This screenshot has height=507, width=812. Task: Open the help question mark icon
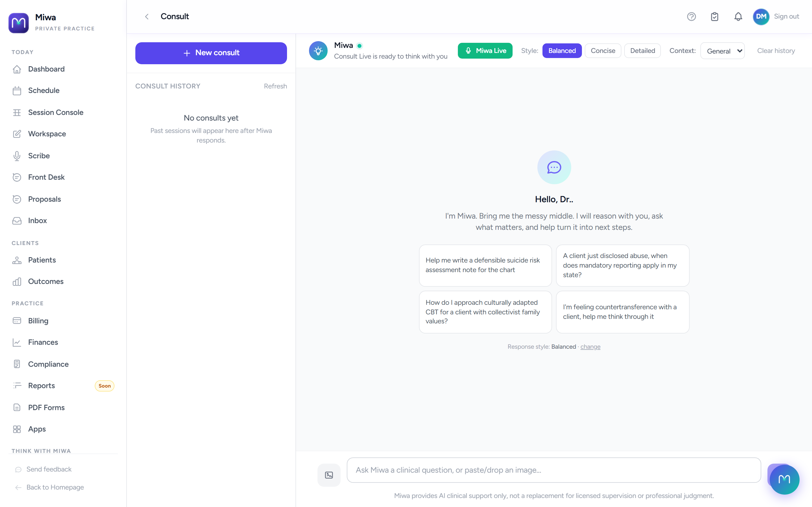coord(691,16)
